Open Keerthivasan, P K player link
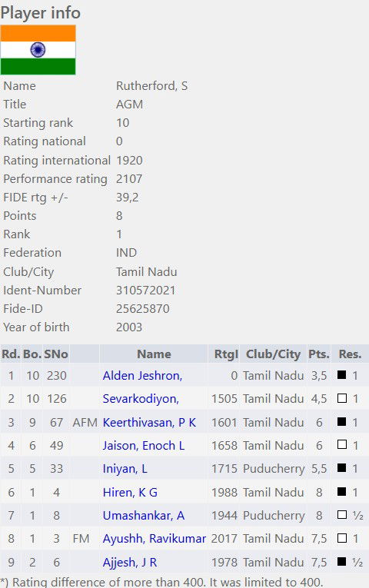 [x=149, y=422]
